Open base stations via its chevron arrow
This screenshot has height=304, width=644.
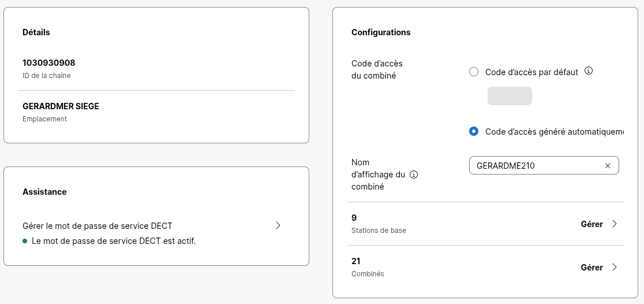614,224
